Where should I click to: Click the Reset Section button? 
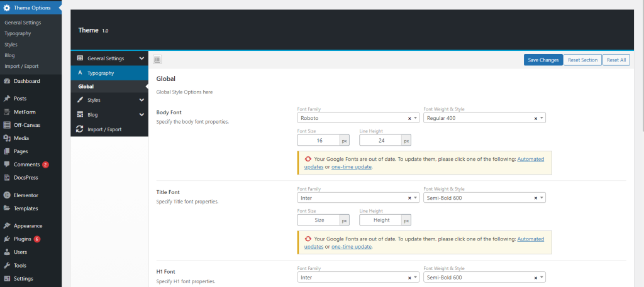pos(582,60)
